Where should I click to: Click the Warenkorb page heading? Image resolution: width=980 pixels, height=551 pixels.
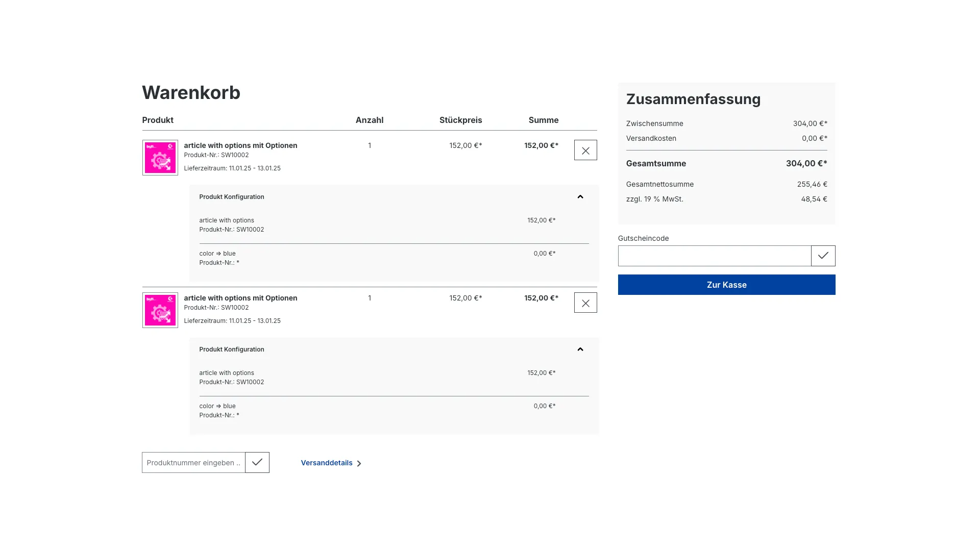tap(191, 93)
